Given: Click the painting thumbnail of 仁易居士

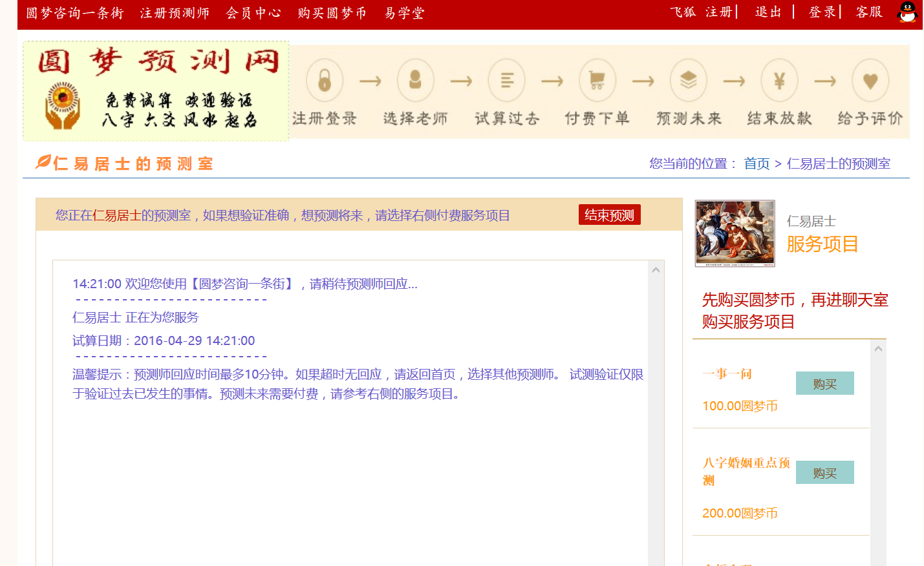Looking at the screenshot, I should [x=735, y=233].
